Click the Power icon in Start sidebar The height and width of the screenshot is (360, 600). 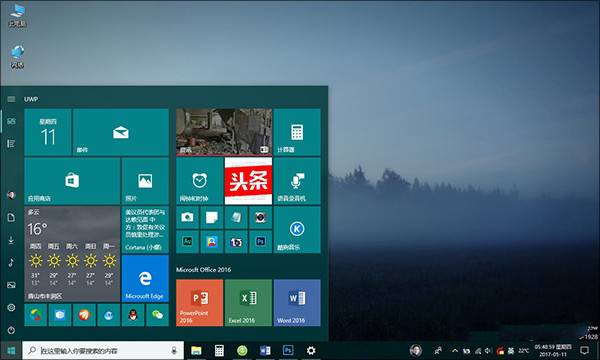click(11, 330)
